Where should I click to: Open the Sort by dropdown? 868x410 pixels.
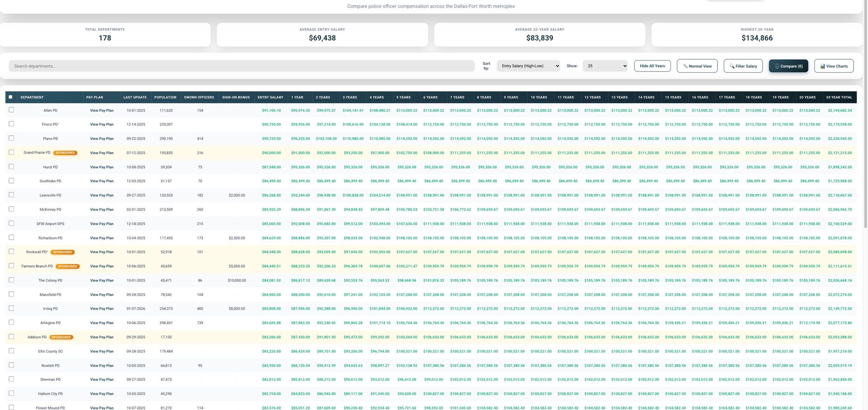[x=528, y=66]
